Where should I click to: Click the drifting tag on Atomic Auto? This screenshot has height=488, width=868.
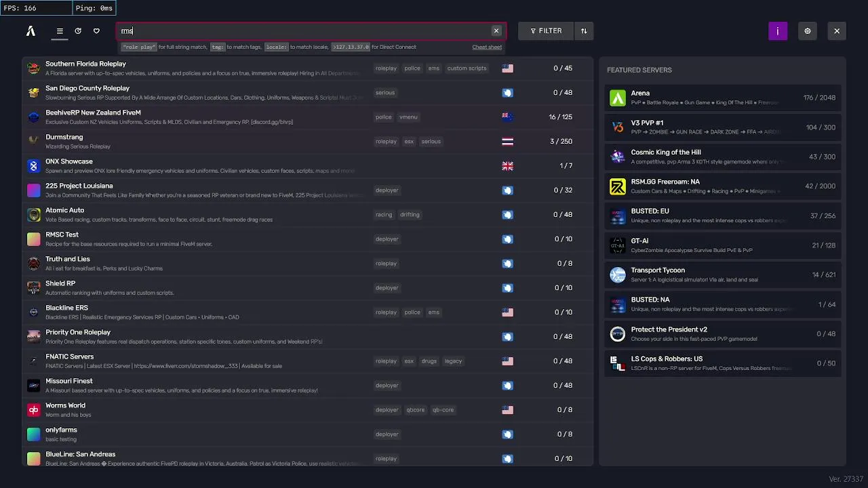coord(410,215)
